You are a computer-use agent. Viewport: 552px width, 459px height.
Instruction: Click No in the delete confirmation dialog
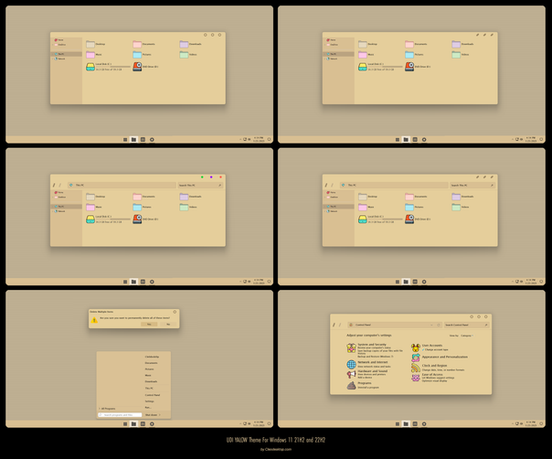[168, 324]
